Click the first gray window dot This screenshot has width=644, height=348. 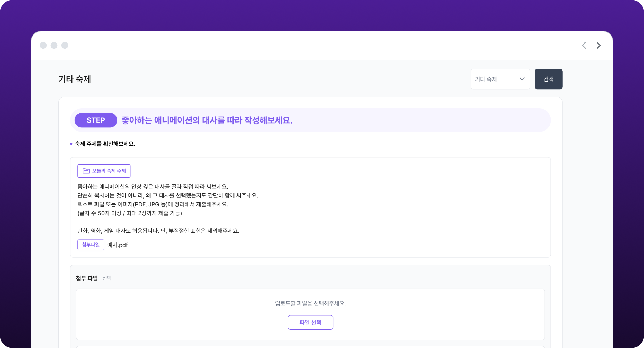click(x=43, y=45)
